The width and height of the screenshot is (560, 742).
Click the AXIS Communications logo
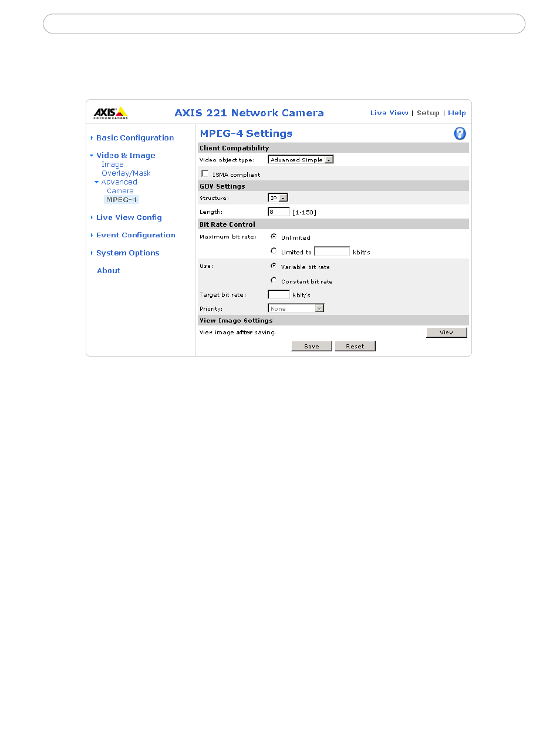pyautogui.click(x=111, y=113)
